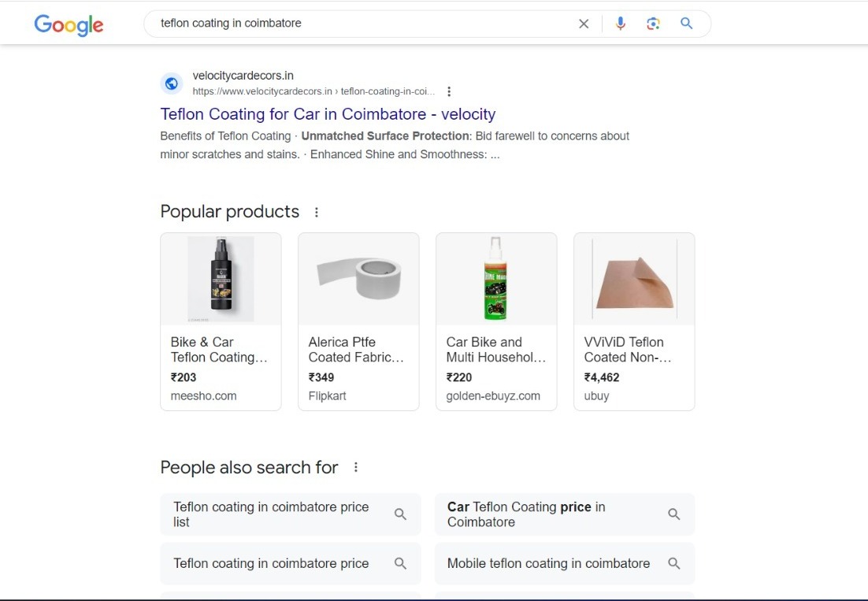Click magnifier icon beside 'Mobile teflon coating in coimbatore'

(x=673, y=563)
